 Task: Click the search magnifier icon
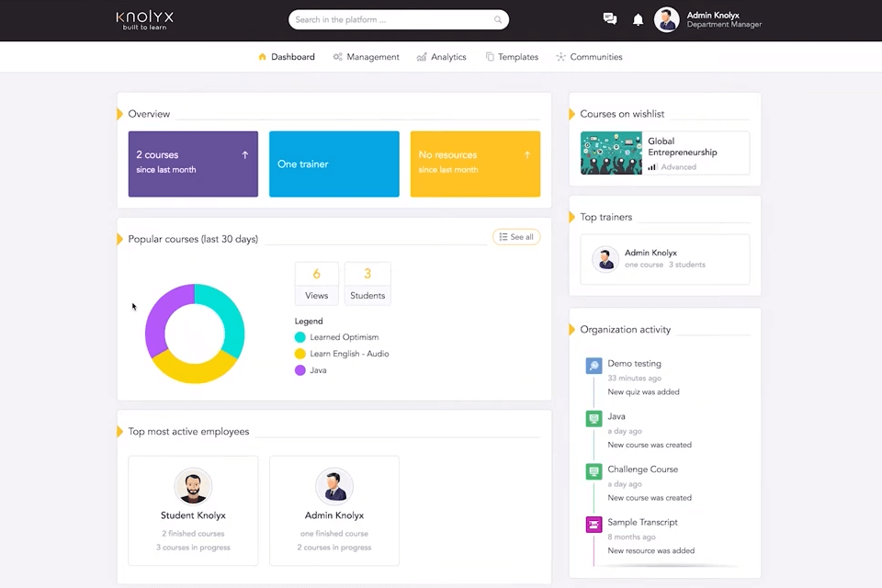[498, 19]
